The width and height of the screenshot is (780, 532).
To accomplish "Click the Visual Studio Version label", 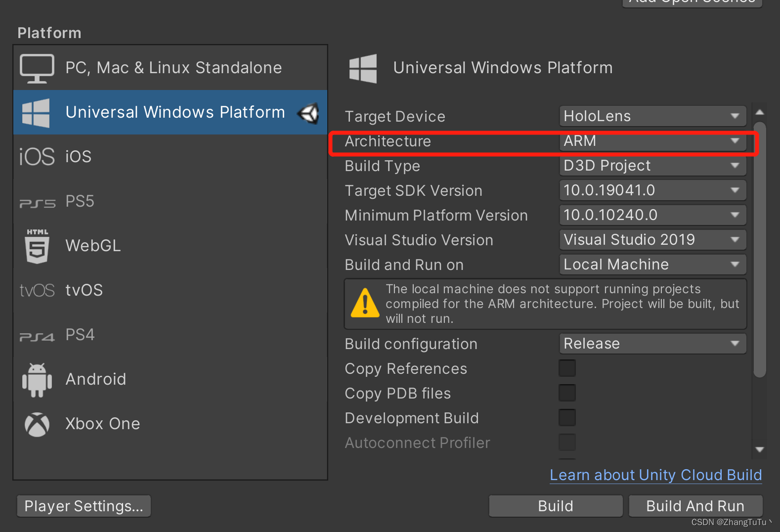I will [419, 240].
